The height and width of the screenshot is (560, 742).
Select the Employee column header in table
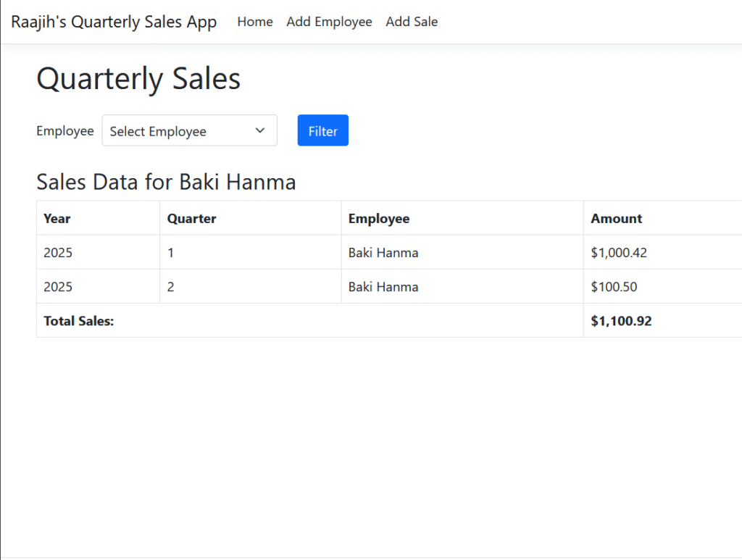(379, 219)
